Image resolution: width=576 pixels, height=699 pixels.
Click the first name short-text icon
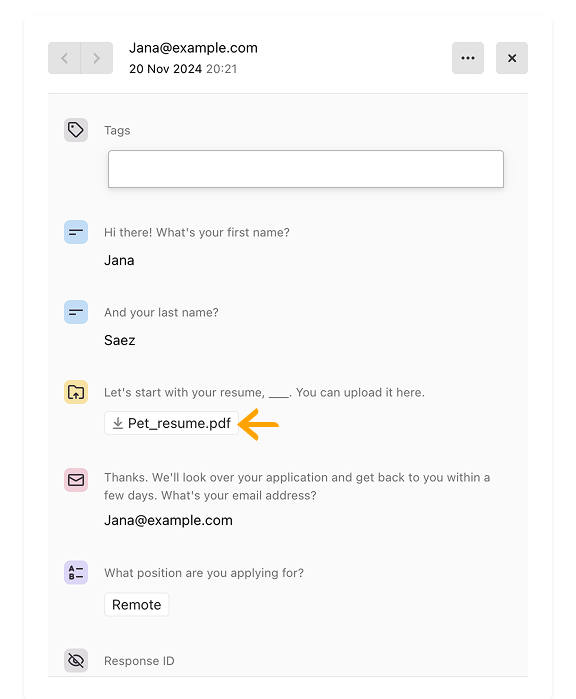[x=76, y=232]
